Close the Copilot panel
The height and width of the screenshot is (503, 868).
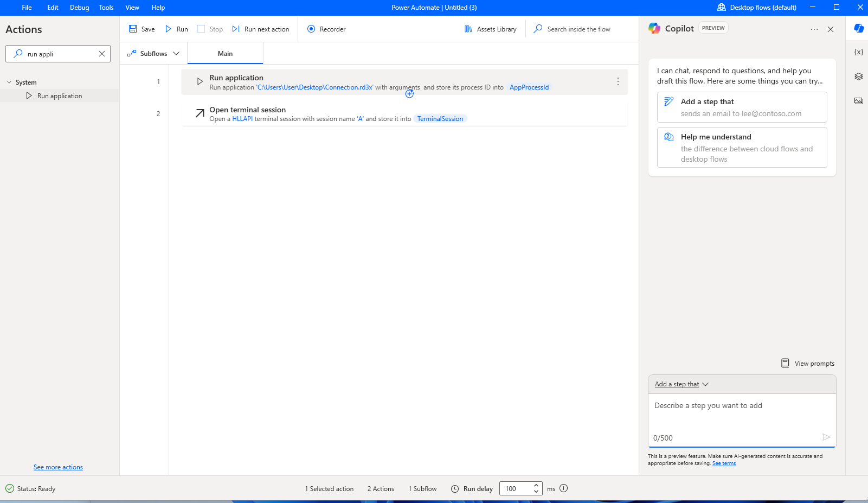(831, 29)
